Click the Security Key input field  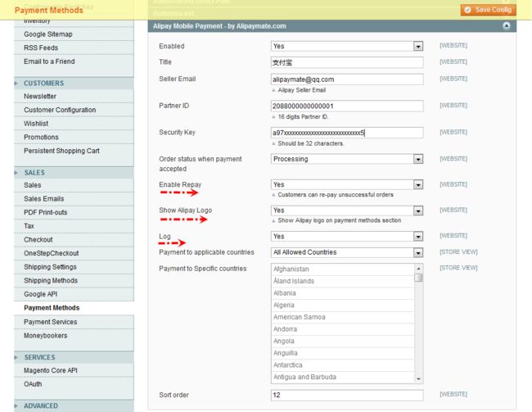(347, 133)
